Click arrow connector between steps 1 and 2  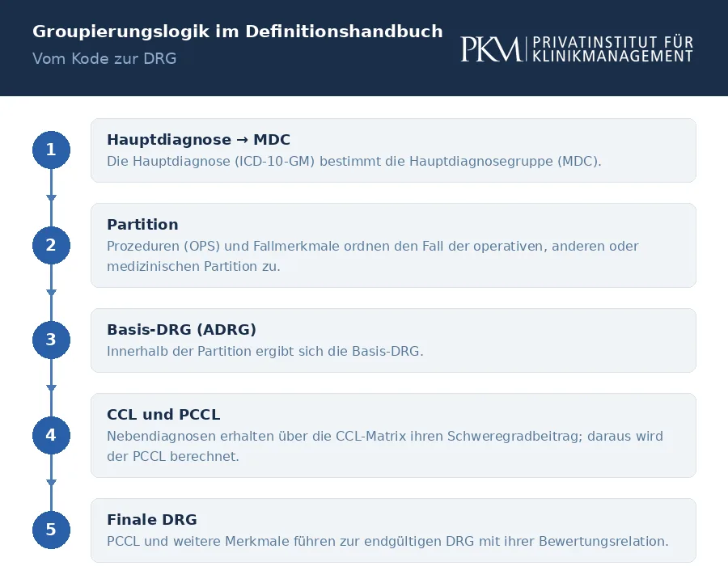pyautogui.click(x=51, y=198)
